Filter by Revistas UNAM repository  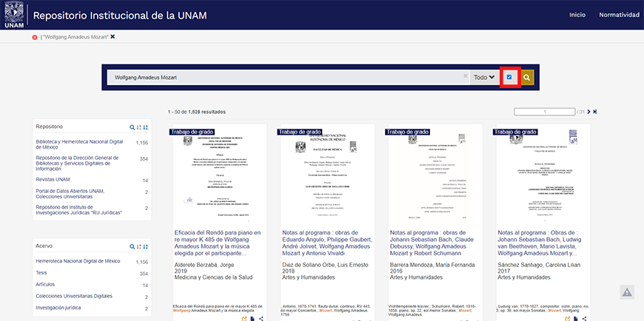[x=53, y=180]
